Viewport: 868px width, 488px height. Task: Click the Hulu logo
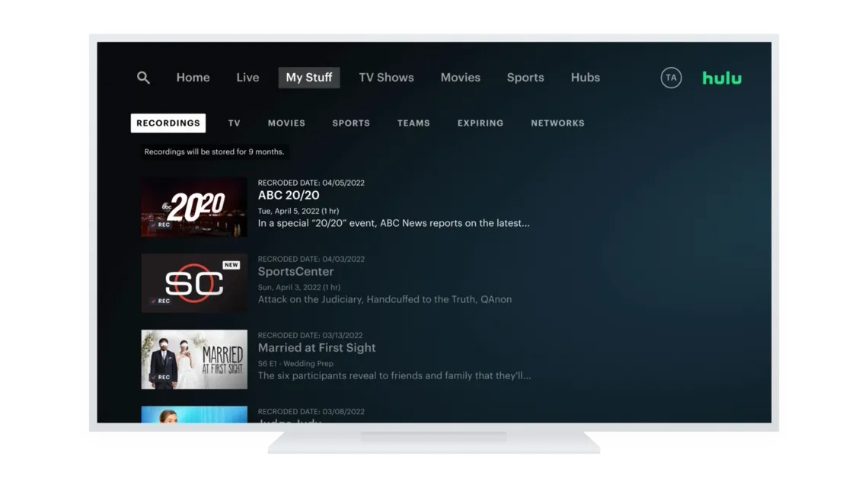pyautogui.click(x=721, y=77)
